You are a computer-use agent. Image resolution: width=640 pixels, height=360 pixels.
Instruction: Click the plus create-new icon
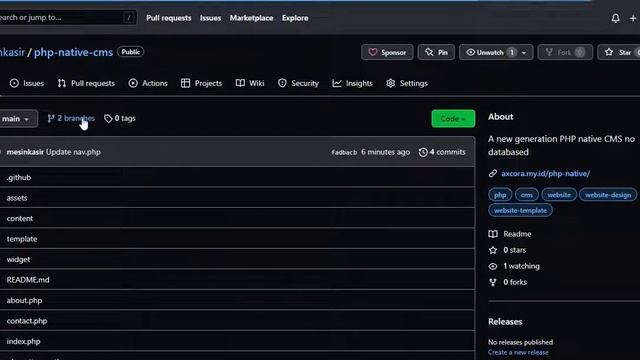(x=633, y=18)
